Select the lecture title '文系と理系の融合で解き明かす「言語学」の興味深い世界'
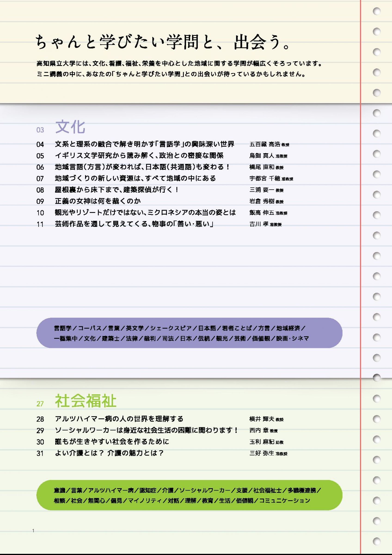 (144, 144)
